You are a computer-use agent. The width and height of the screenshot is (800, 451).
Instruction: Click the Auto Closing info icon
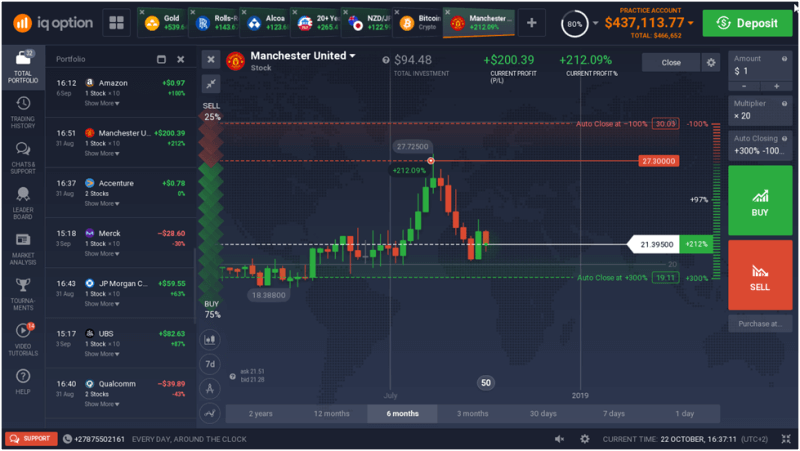tap(785, 138)
